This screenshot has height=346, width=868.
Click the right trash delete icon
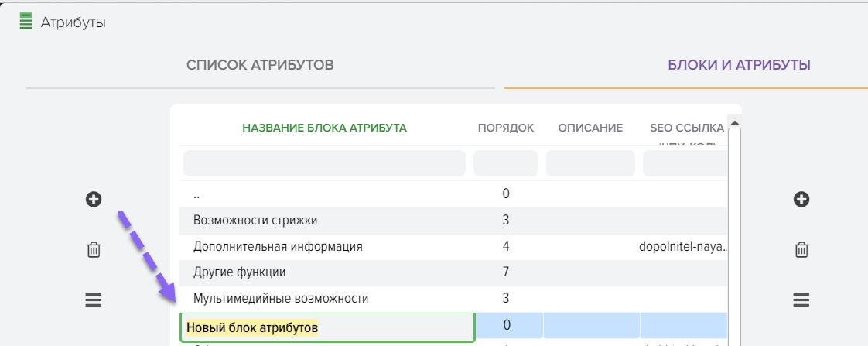pos(801,249)
